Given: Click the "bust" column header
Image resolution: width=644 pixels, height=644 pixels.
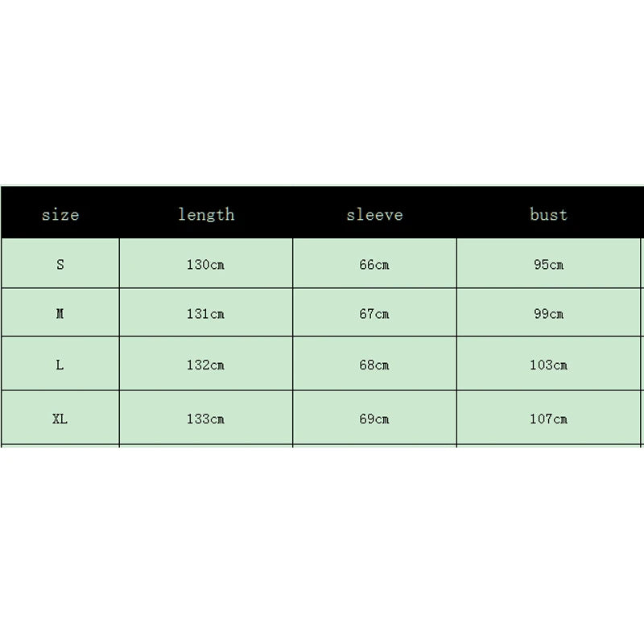Looking at the screenshot, I should 548,214.
